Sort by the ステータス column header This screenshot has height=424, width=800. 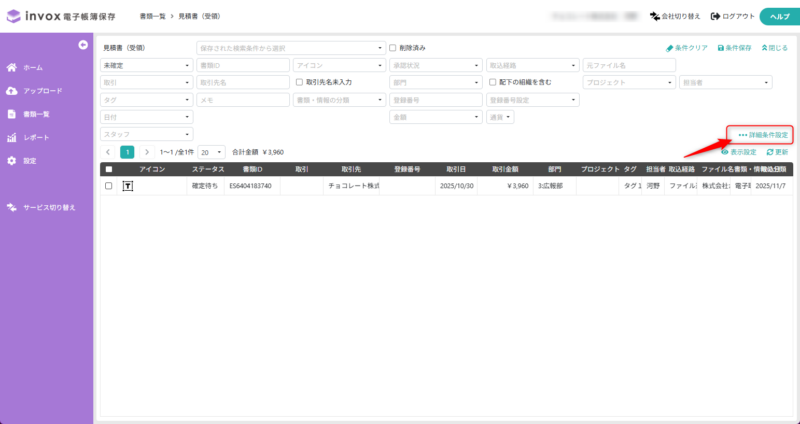point(208,169)
